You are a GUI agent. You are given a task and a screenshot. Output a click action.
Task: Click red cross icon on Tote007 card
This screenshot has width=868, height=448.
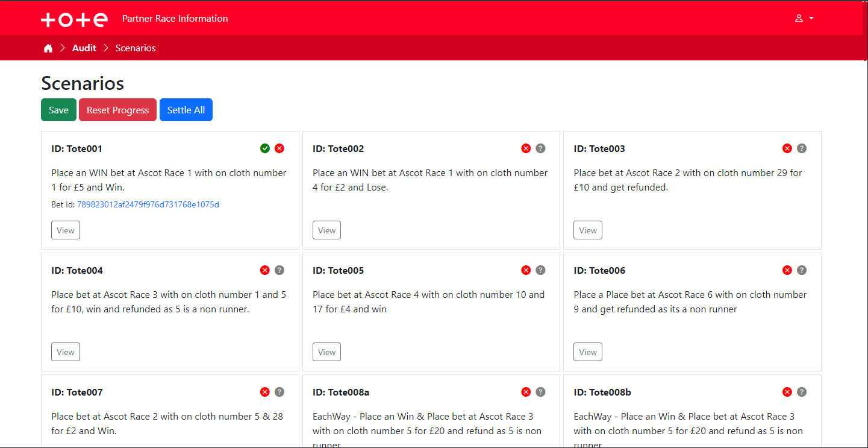tap(264, 392)
